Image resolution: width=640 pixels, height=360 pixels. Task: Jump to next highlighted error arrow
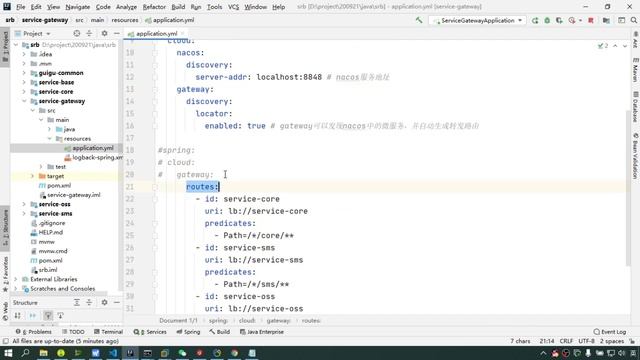624,46
